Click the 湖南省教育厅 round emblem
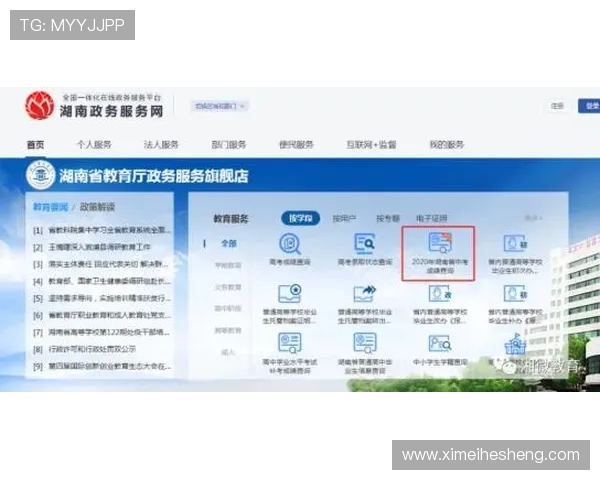 pos(41,175)
